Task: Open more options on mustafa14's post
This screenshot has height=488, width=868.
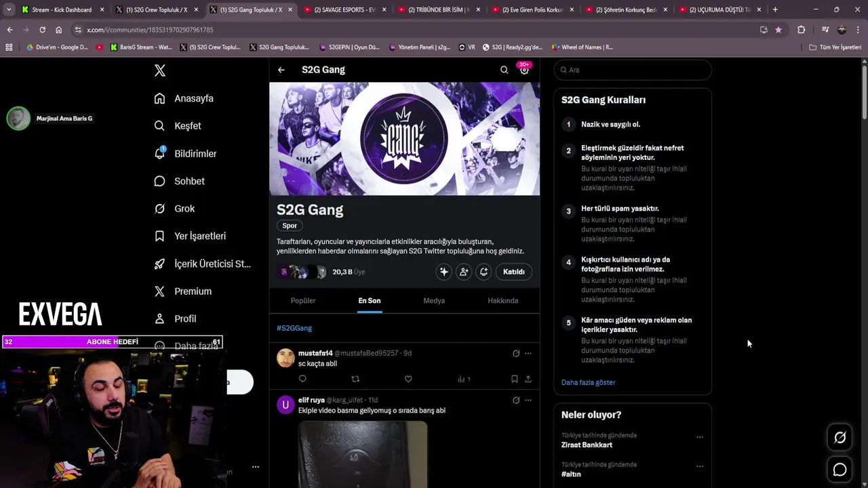Action: pos(528,353)
